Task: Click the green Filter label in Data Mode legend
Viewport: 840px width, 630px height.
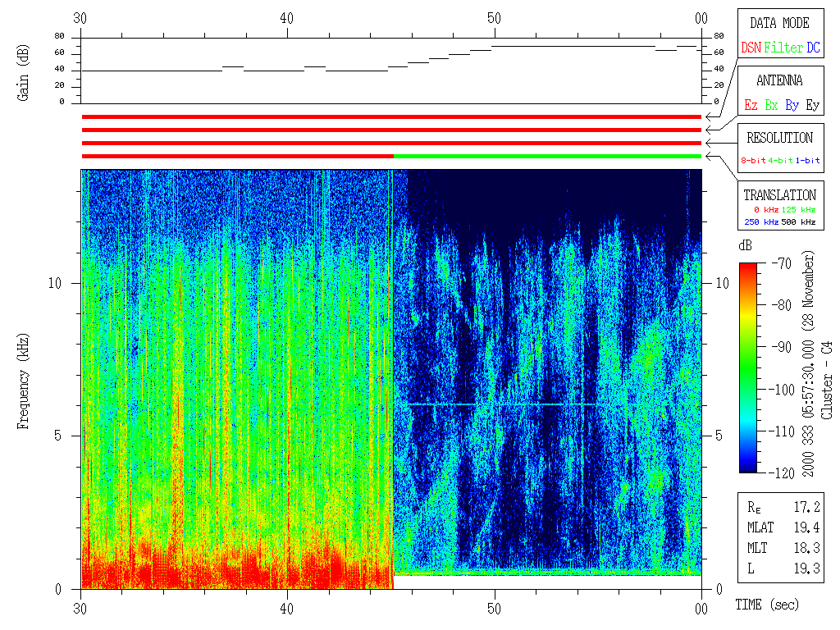Action: pos(783,48)
